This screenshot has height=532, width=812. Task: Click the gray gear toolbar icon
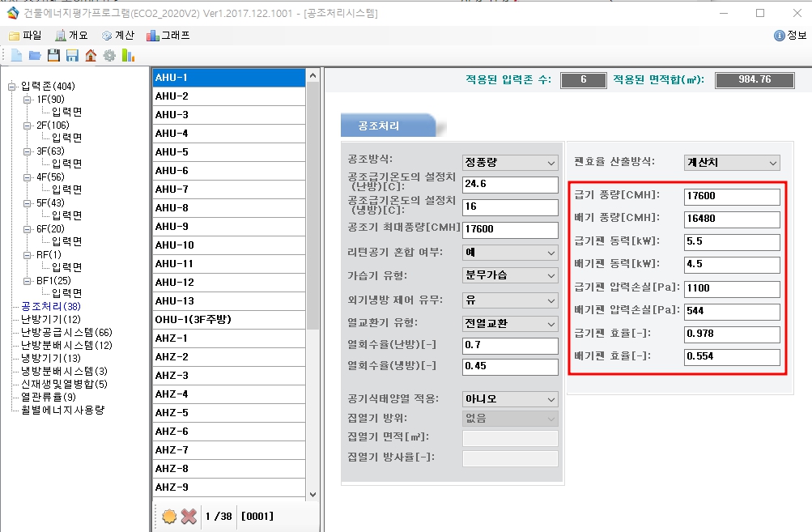tap(109, 55)
